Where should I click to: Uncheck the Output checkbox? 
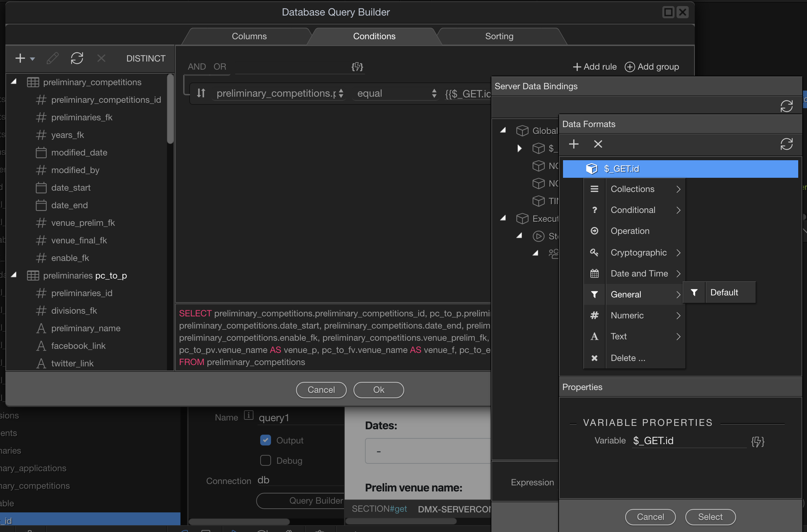(x=266, y=440)
